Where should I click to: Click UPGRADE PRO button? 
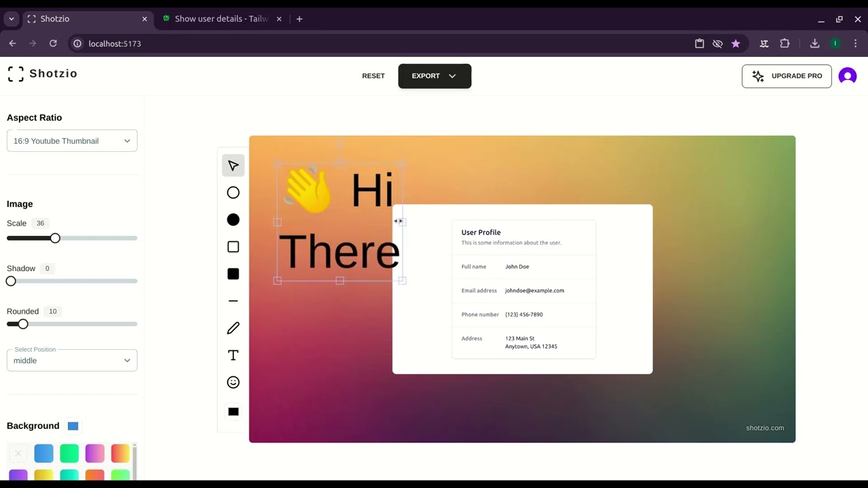point(787,76)
